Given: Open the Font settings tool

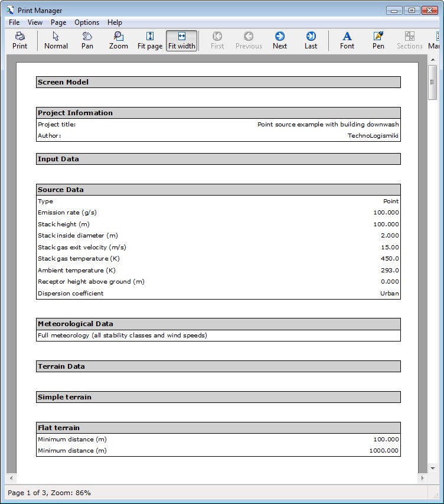Looking at the screenshot, I should [x=347, y=40].
